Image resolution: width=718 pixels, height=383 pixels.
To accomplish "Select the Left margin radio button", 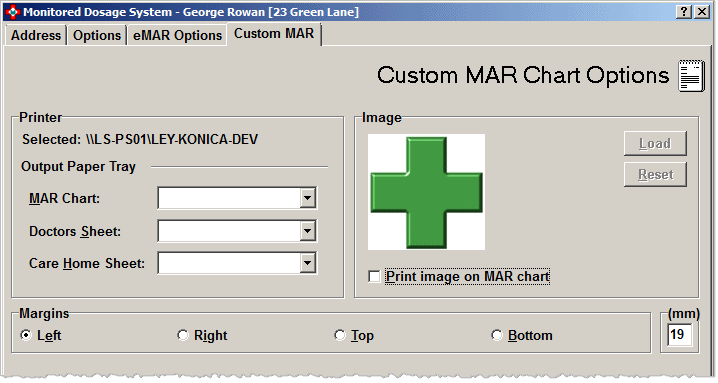I will click(26, 335).
